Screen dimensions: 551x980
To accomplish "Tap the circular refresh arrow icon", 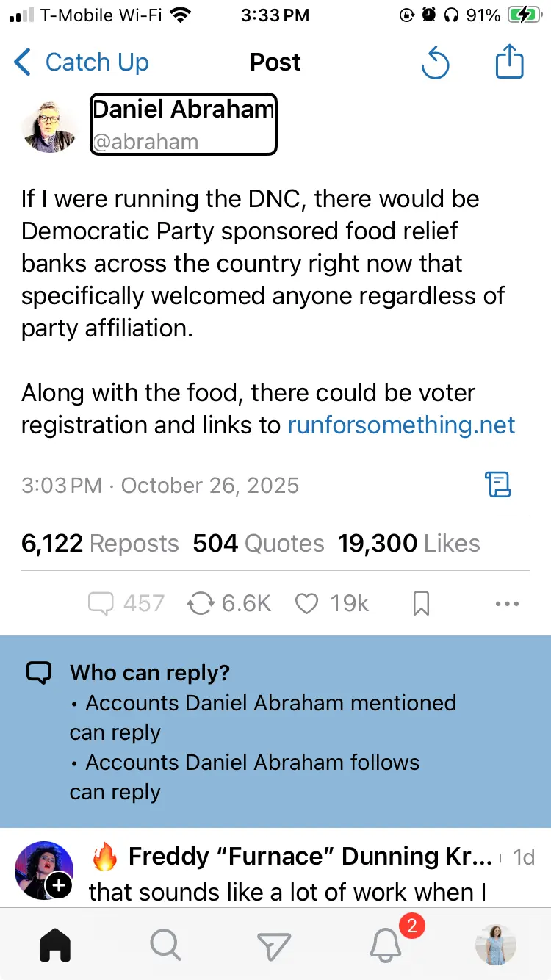I will (435, 63).
